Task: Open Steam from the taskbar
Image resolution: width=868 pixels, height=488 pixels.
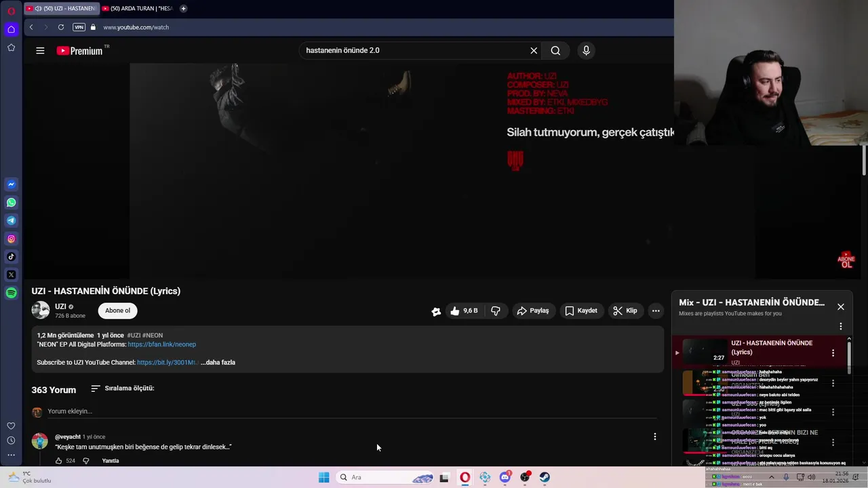Action: (545, 477)
